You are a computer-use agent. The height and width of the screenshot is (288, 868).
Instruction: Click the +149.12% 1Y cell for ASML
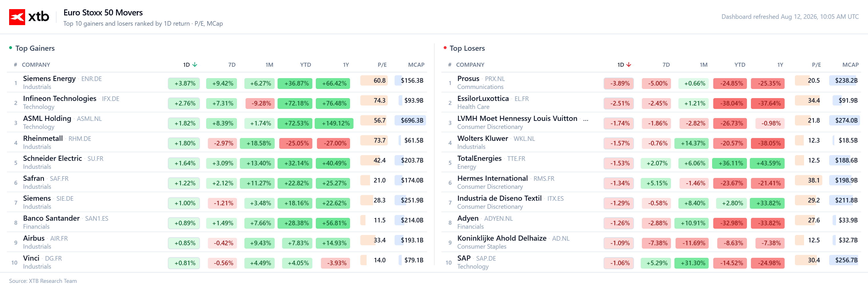pos(334,123)
